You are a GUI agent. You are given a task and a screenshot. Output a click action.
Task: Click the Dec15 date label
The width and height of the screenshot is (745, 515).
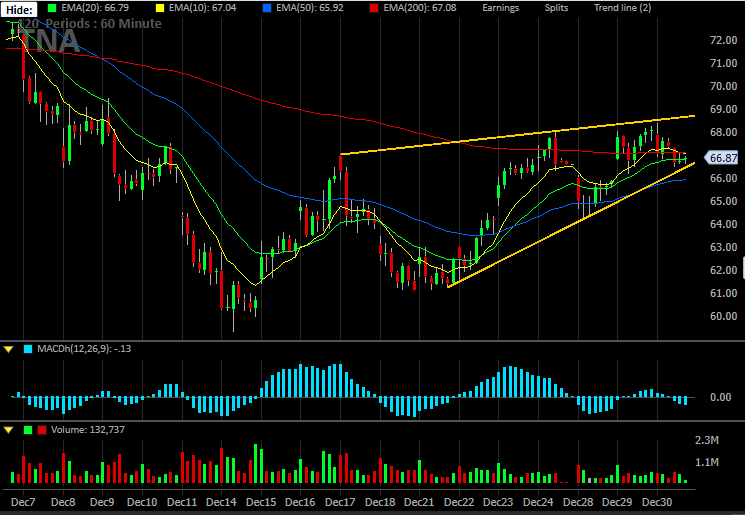coord(261,502)
